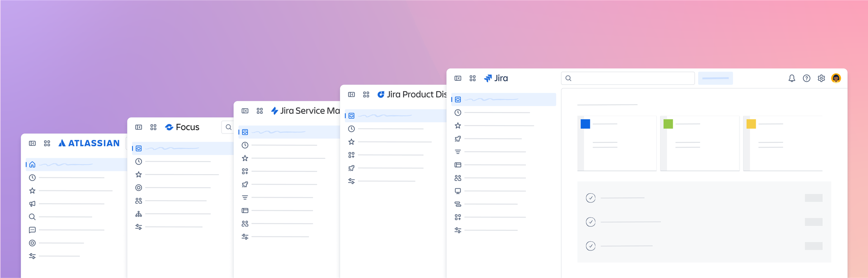Open the Recent clock icon in Jira sidebar

click(x=458, y=113)
